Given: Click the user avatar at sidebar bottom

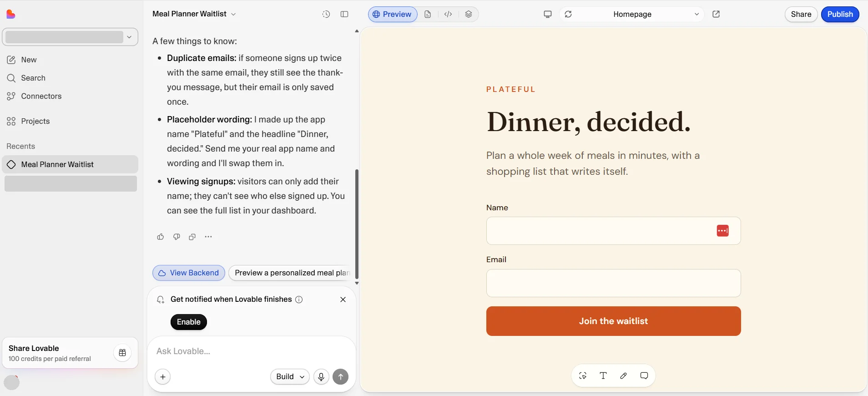Looking at the screenshot, I should pyautogui.click(x=12, y=383).
